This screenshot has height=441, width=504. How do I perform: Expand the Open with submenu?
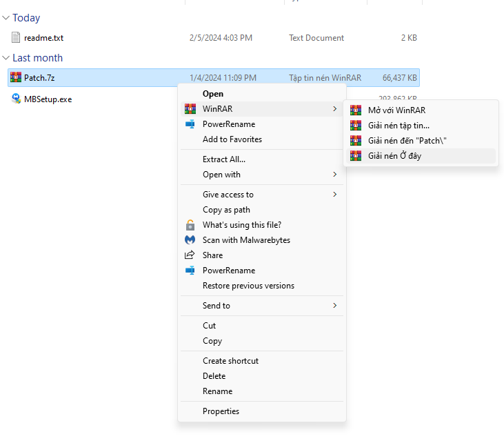click(335, 175)
